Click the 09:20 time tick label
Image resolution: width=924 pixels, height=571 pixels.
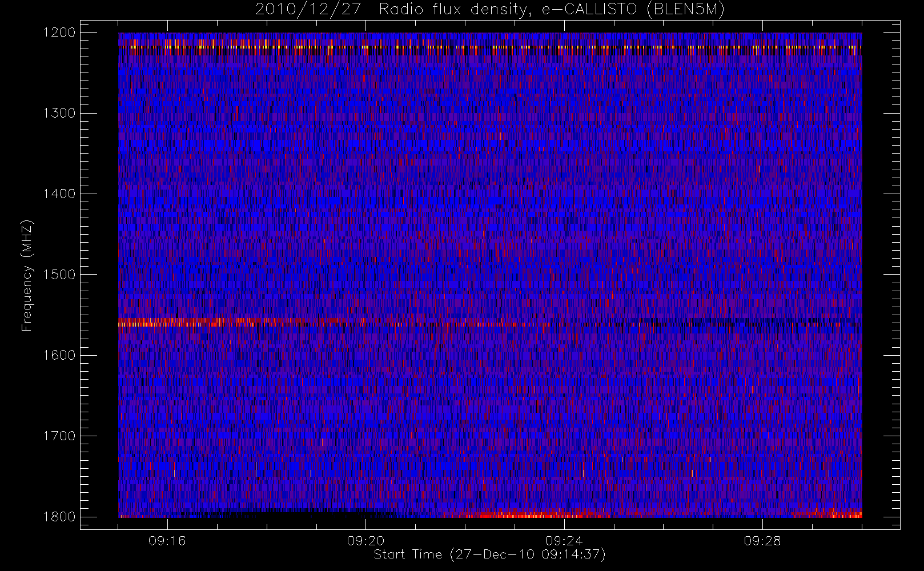click(x=365, y=541)
